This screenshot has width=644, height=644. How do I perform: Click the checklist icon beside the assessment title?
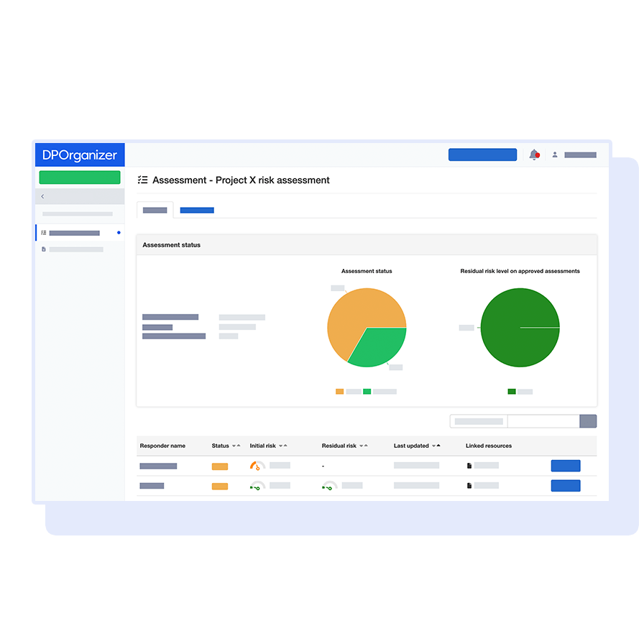tap(143, 180)
